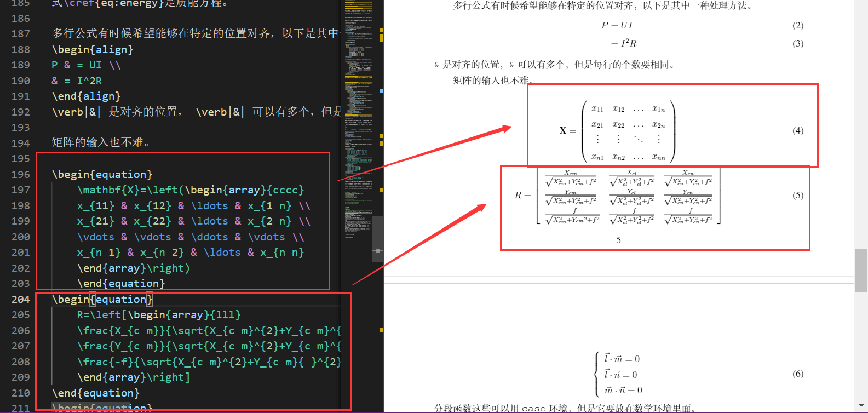Click \end{equation} on line 210
The height and width of the screenshot is (413, 868).
(x=96, y=393)
